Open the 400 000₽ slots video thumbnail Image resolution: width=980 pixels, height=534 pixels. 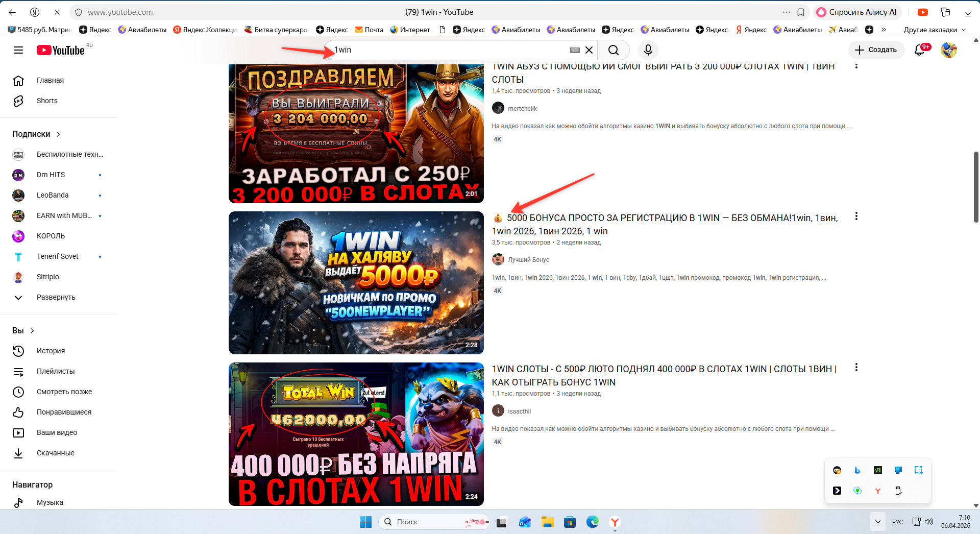click(356, 434)
